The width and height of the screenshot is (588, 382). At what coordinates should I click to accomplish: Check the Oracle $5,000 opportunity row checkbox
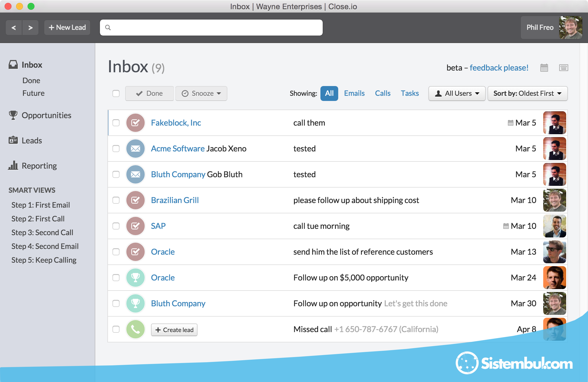tap(116, 278)
